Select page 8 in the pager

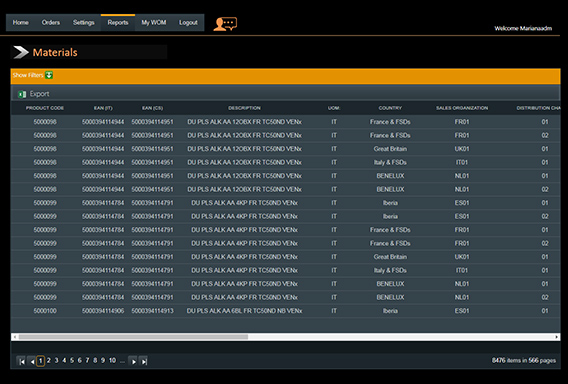click(x=95, y=360)
